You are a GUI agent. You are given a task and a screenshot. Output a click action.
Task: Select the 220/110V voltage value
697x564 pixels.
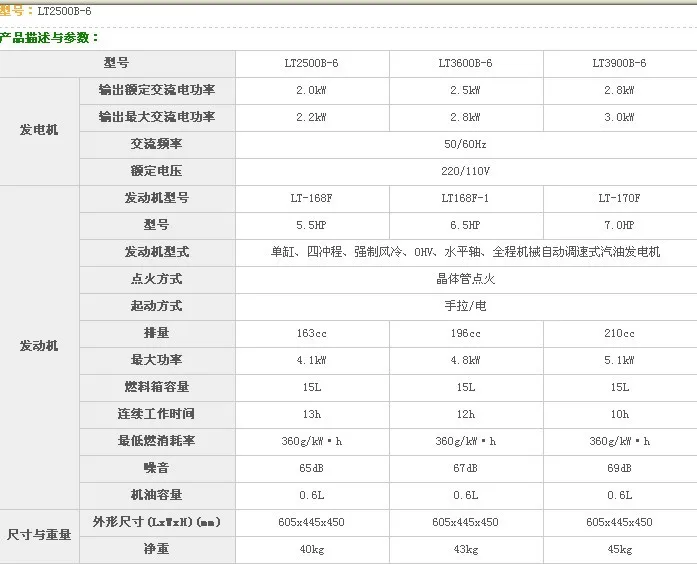[x=465, y=171]
